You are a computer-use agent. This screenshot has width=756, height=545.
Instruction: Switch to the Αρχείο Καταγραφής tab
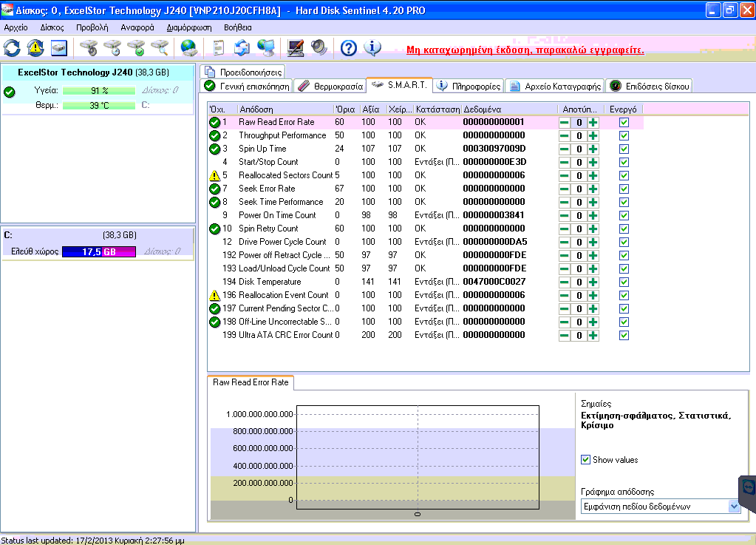coord(556,87)
